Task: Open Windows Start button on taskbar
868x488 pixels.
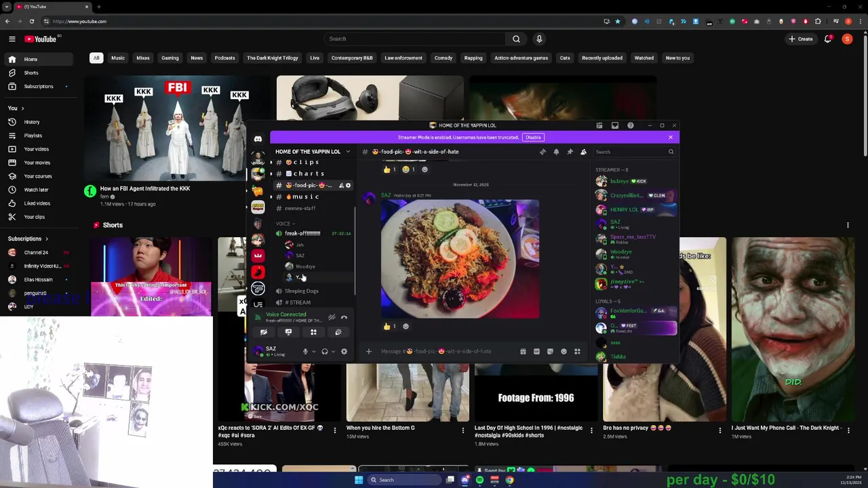Action: pyautogui.click(x=359, y=480)
